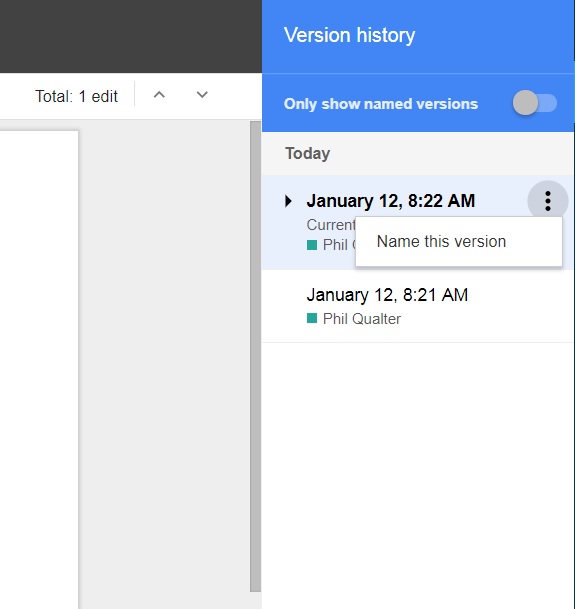Click the Current version label text
Screen dimensions: 575x609
tap(331, 225)
